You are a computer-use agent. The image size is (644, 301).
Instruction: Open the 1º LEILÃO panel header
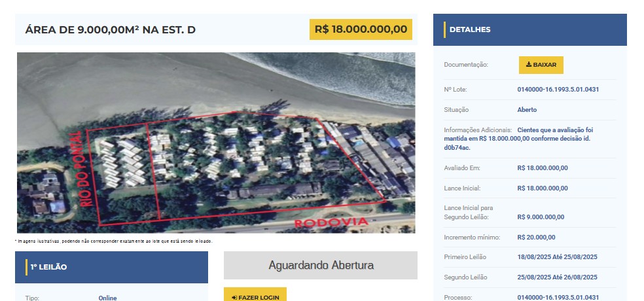pyautogui.click(x=111, y=268)
